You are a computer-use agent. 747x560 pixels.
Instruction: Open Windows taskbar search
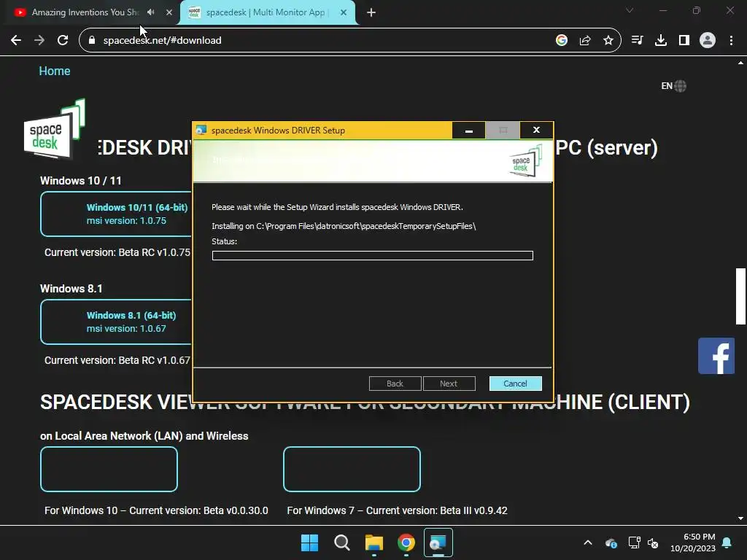[x=341, y=542]
